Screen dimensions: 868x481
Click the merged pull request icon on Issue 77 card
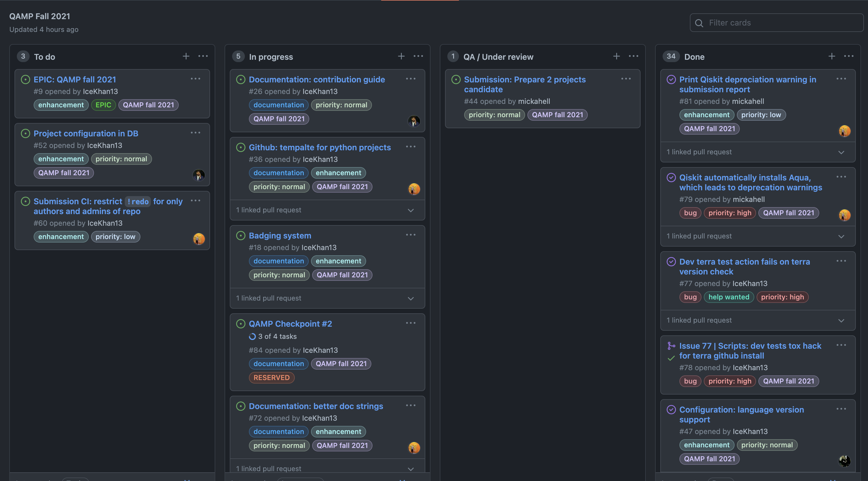coord(671,345)
